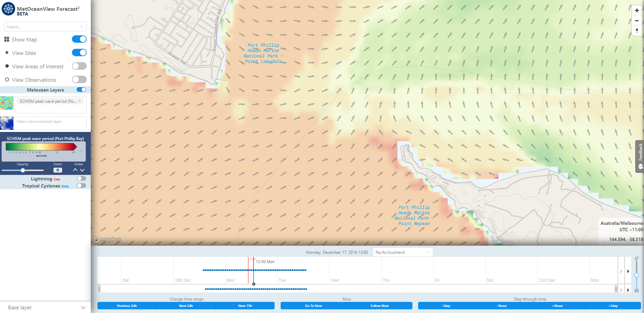Click the layer Opacity slider handle
Screen dimensions: 644x313
coord(23,170)
